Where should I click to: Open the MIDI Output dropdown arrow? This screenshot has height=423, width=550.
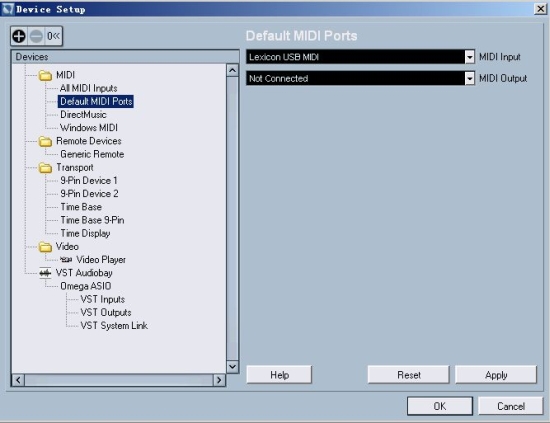coord(469,78)
